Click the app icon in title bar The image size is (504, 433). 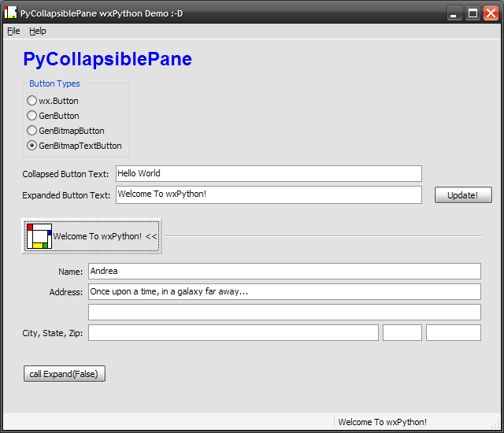[10, 13]
